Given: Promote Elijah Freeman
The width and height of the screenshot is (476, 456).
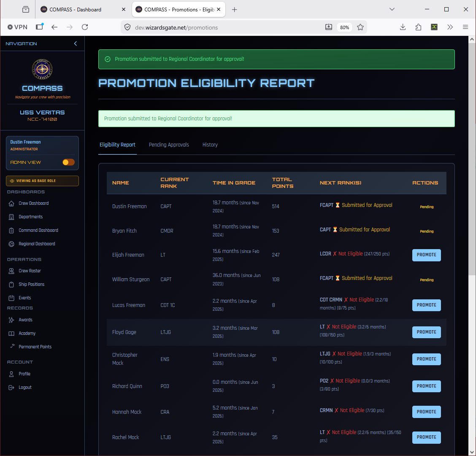Looking at the screenshot, I should coord(426,255).
